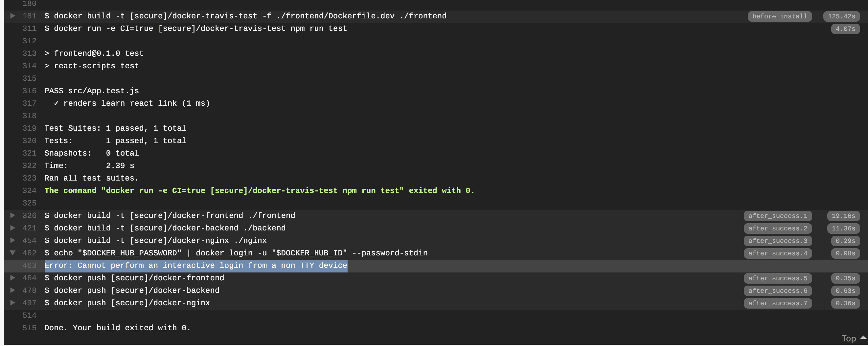The height and width of the screenshot is (346, 868).
Task: Expand docker-frontend build fold at line 326
Action: [12, 215]
